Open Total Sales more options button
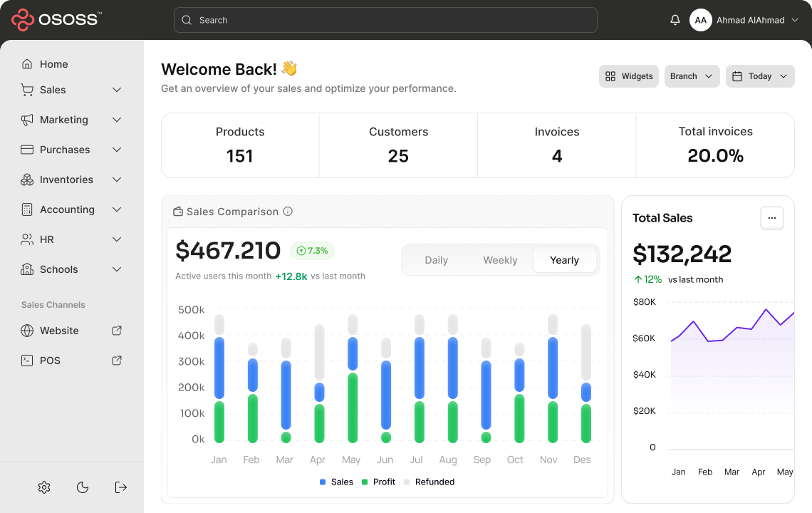 click(x=772, y=218)
